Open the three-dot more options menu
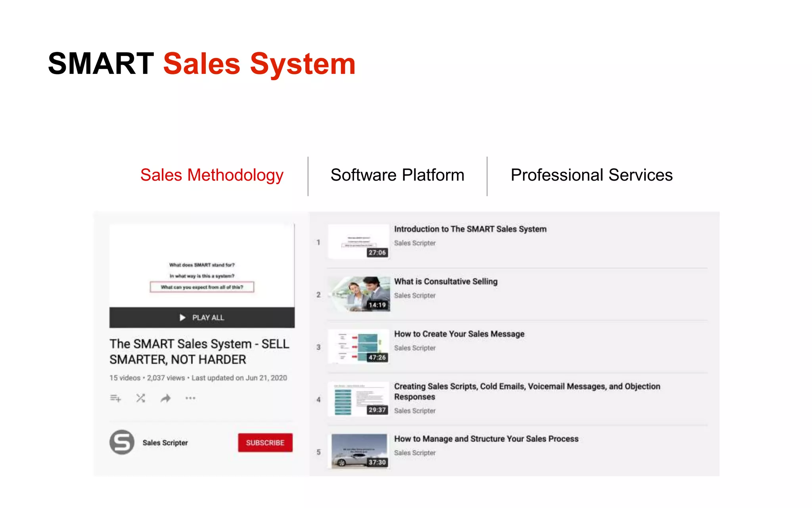 (x=190, y=398)
